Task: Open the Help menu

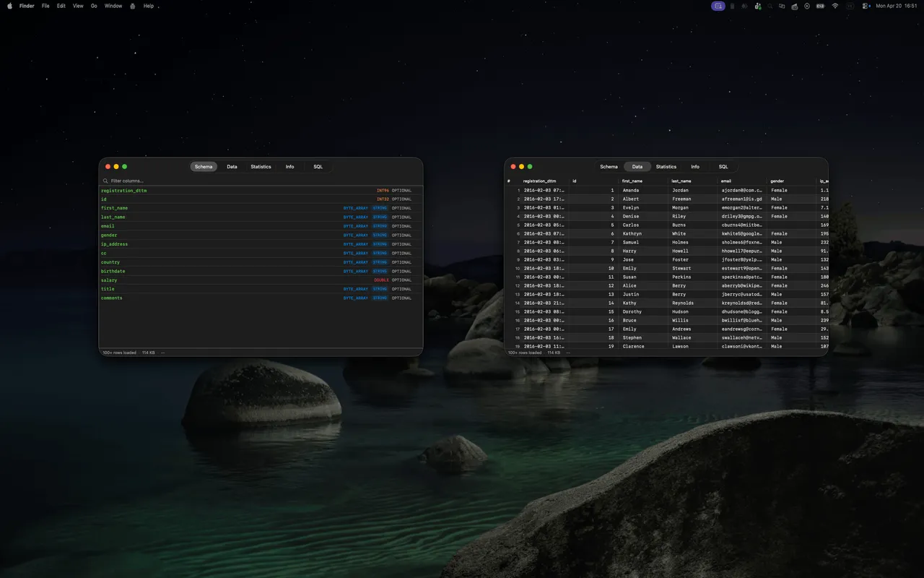Action: pyautogui.click(x=149, y=6)
